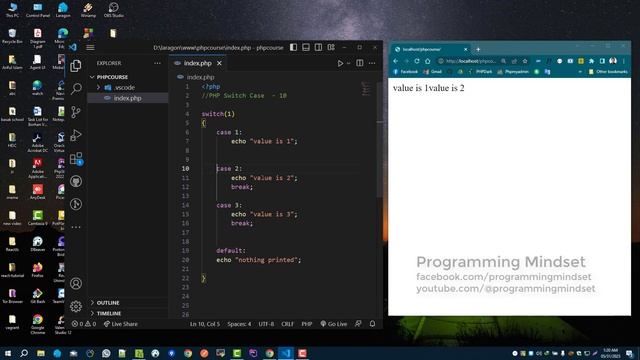Open the Run and Debug view
This screenshot has width=640, height=360.
point(76,135)
